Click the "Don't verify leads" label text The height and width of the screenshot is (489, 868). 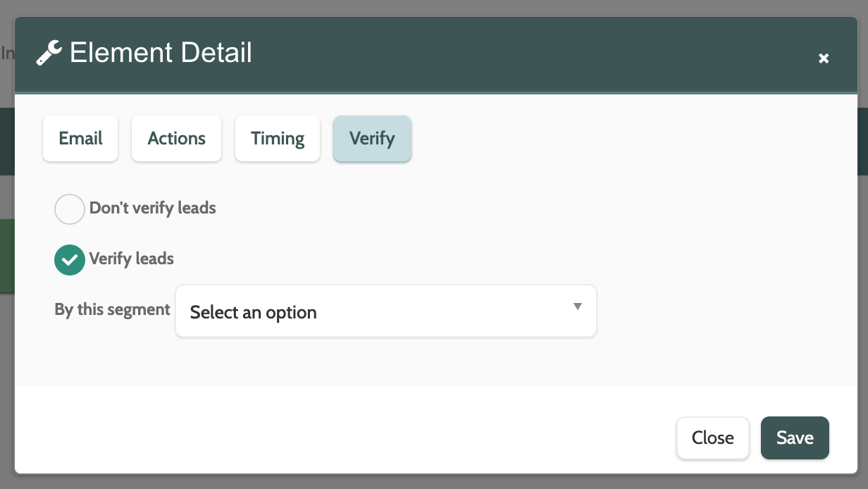[x=152, y=209]
